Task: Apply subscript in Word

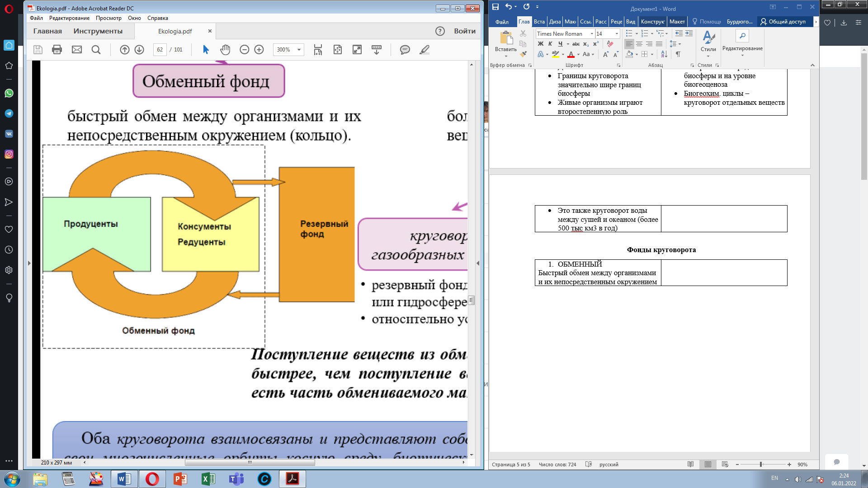Action: [586, 44]
